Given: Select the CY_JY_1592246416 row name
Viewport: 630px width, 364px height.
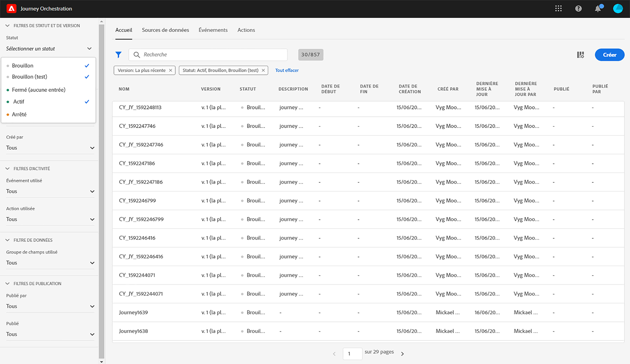Looking at the screenshot, I should point(141,257).
